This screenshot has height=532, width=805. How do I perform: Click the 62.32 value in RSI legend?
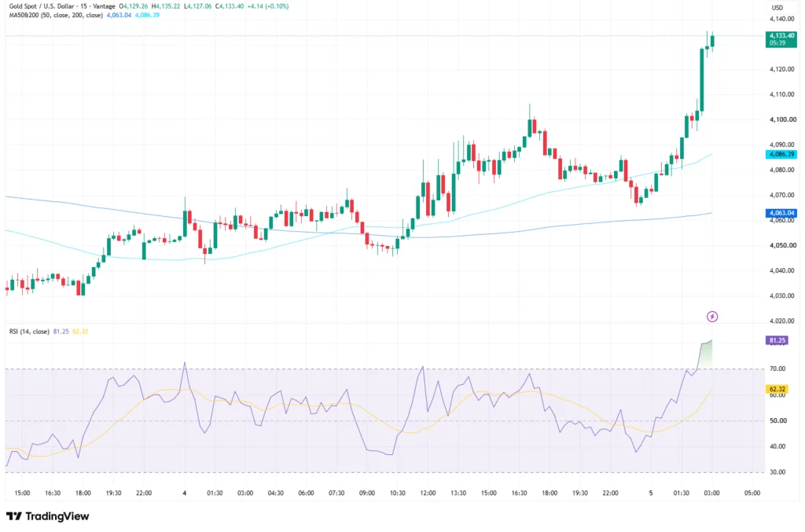(x=81, y=332)
